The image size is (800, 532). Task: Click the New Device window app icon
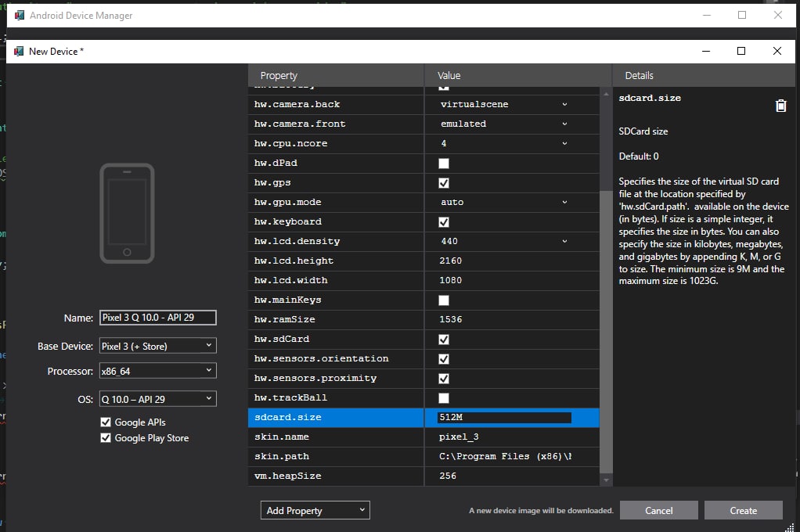pyautogui.click(x=19, y=51)
